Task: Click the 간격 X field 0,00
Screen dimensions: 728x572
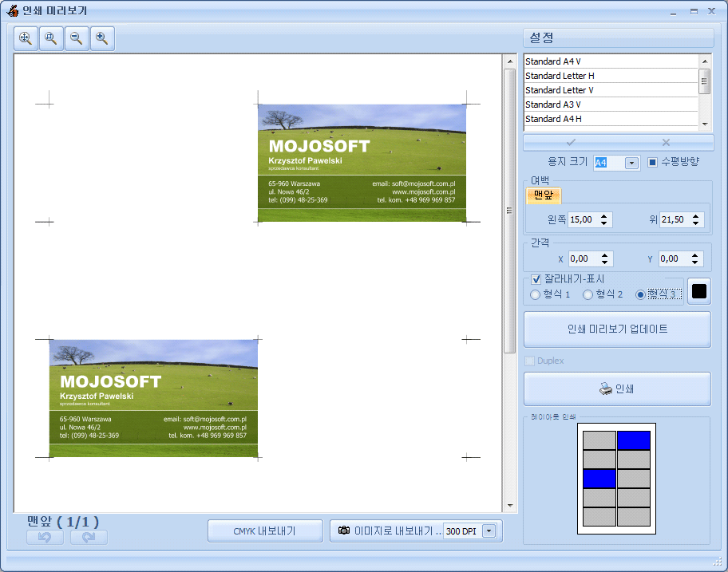Action: 584,258
